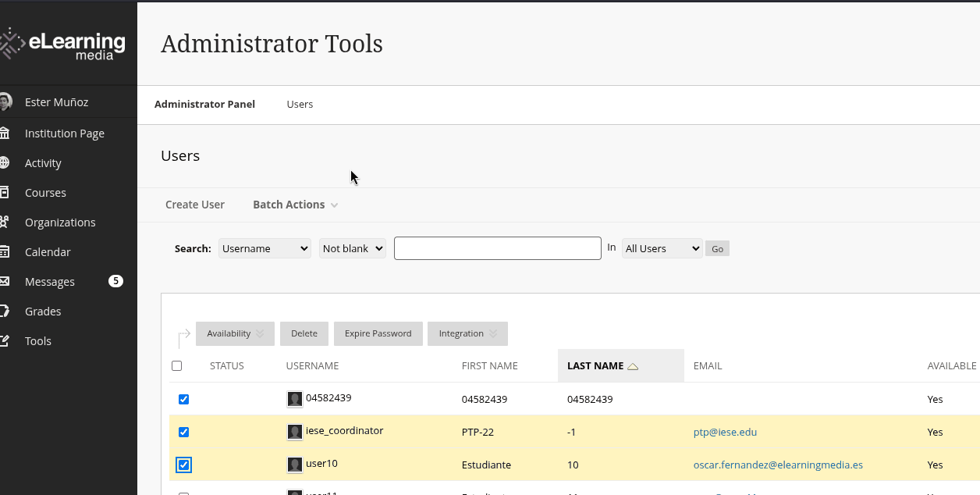Open the Not blank operator dropdown
This screenshot has width=980, height=495.
(x=353, y=248)
